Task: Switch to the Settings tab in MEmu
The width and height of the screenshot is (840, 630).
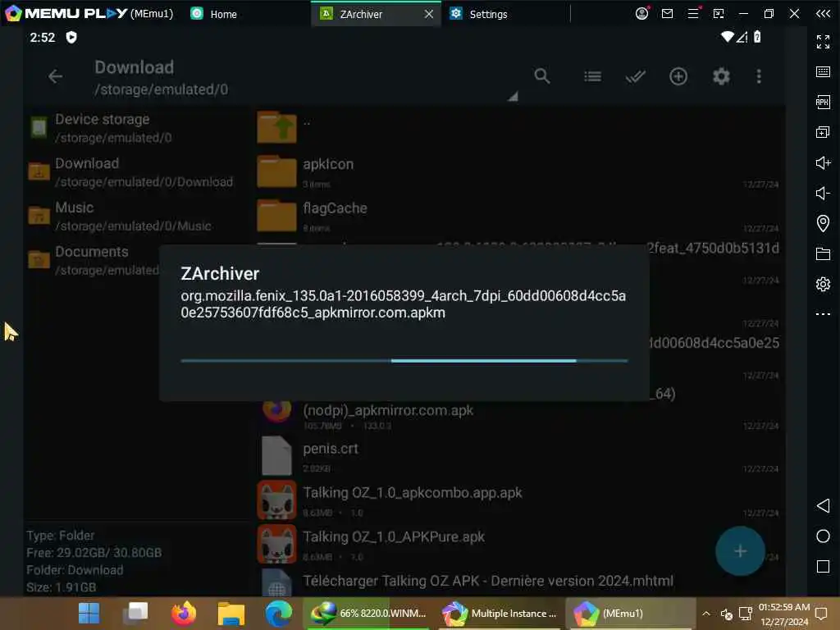Action: pos(479,14)
